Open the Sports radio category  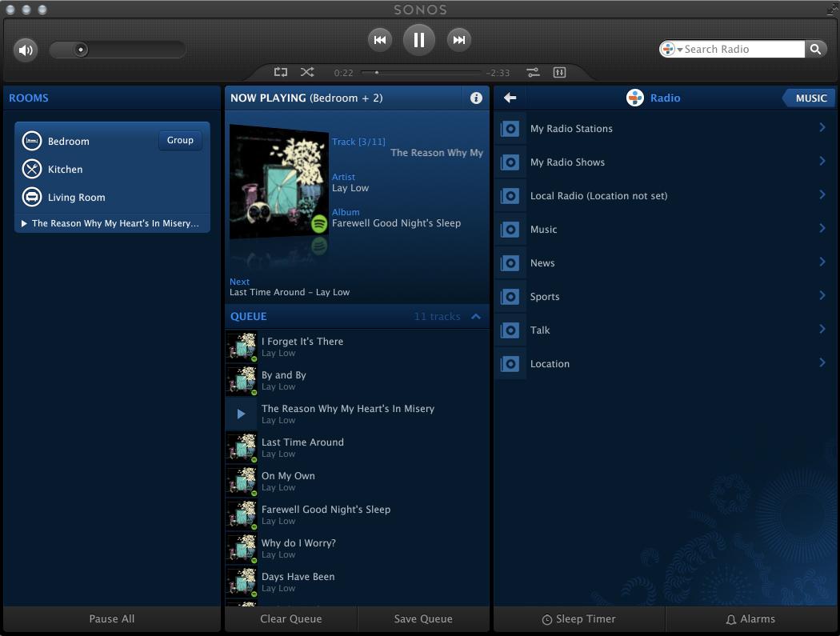pyautogui.click(x=664, y=297)
